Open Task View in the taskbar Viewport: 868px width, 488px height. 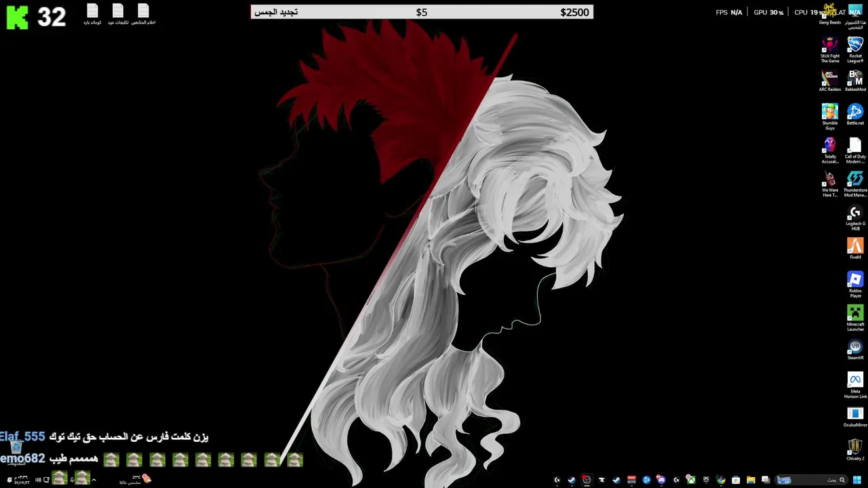click(x=766, y=480)
